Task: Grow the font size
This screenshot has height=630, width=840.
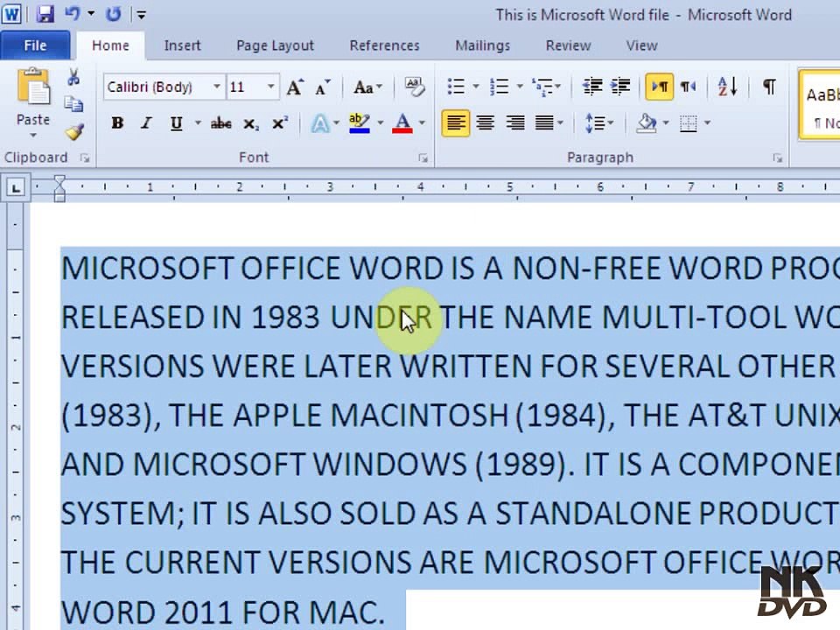Action: pos(295,87)
